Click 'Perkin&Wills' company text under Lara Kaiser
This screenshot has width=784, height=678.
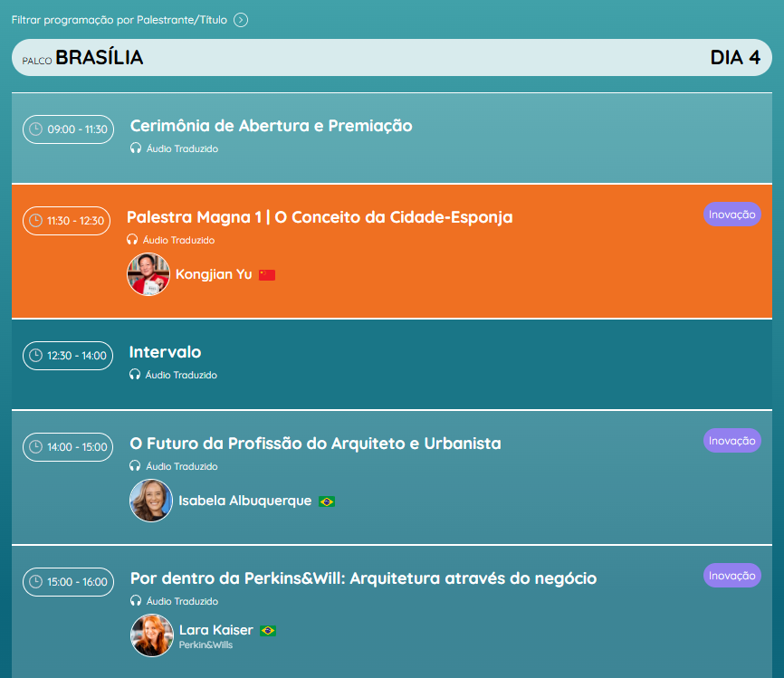coord(206,645)
